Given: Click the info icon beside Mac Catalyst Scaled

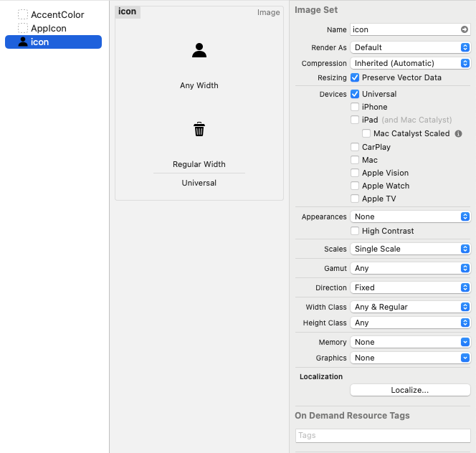Looking at the screenshot, I should point(459,134).
